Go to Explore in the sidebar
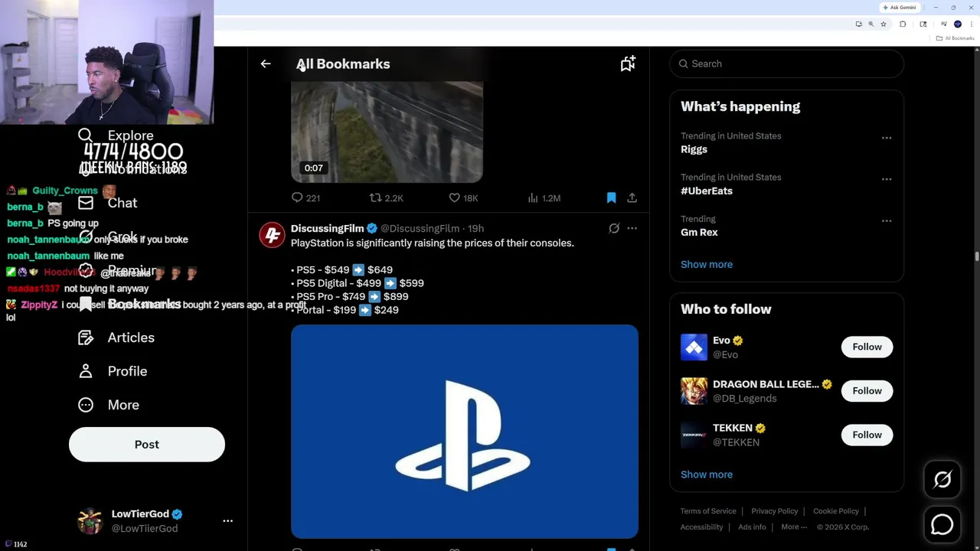This screenshot has height=551, width=980. [116, 135]
